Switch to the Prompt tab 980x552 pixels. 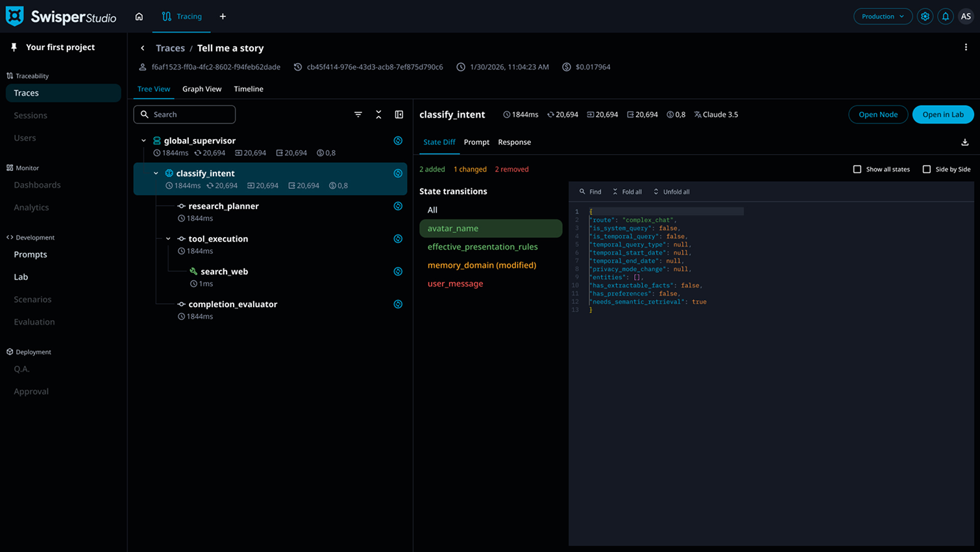tap(476, 142)
